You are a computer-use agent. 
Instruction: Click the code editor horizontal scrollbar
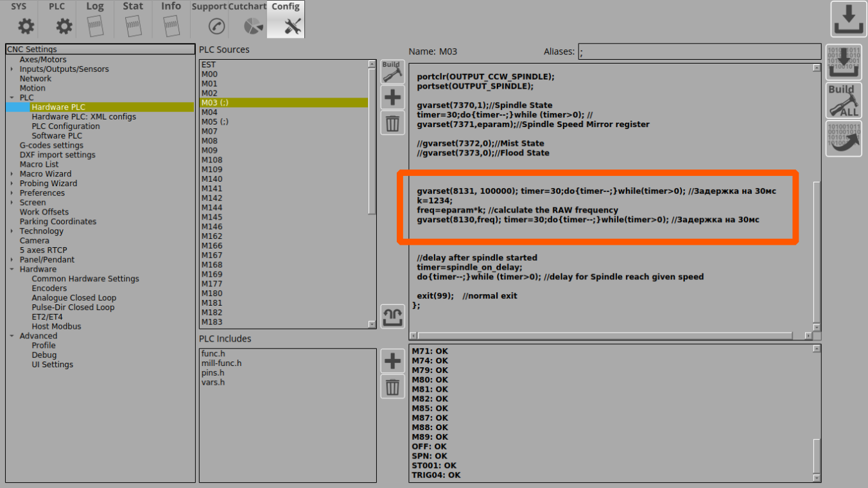click(603, 336)
